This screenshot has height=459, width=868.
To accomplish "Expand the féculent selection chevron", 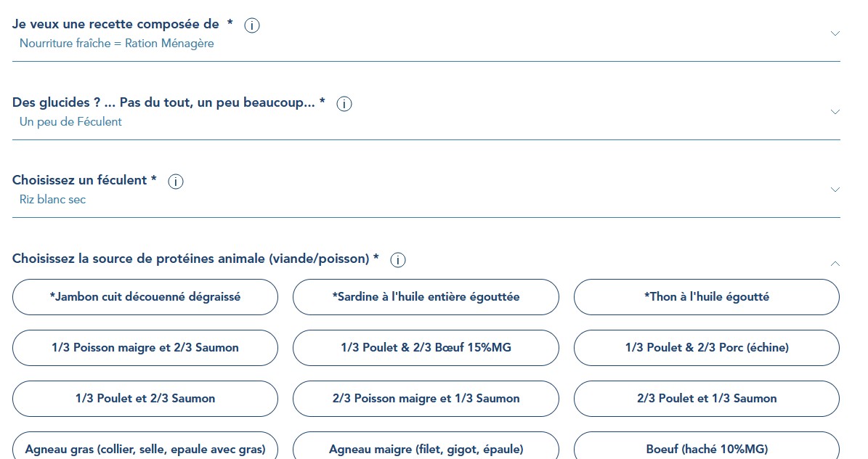I will coord(835,190).
